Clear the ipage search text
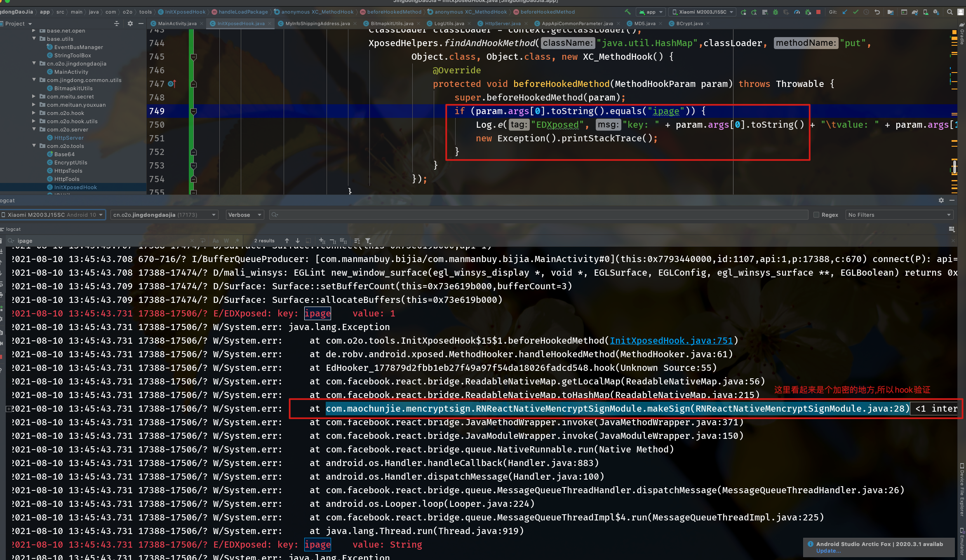966x560 pixels. click(x=192, y=241)
